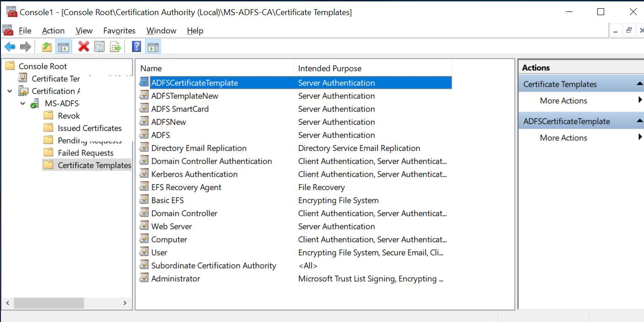Click the red Delete toolbar icon
This screenshot has height=322, width=644.
coord(83,46)
